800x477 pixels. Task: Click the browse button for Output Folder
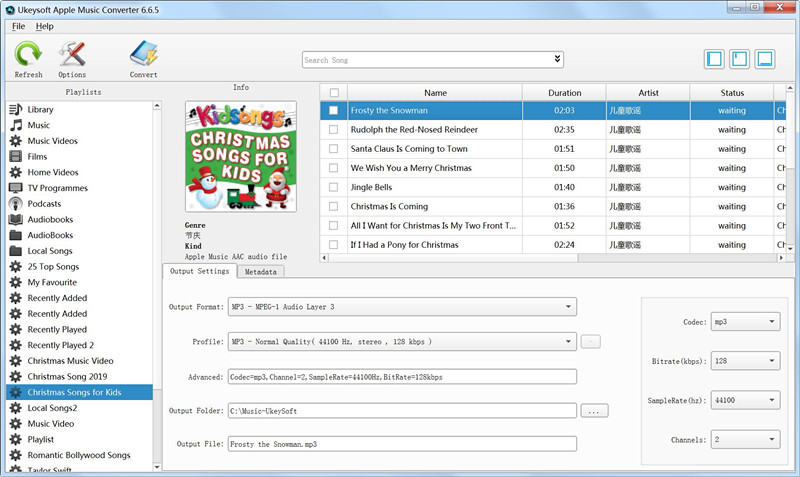click(594, 411)
